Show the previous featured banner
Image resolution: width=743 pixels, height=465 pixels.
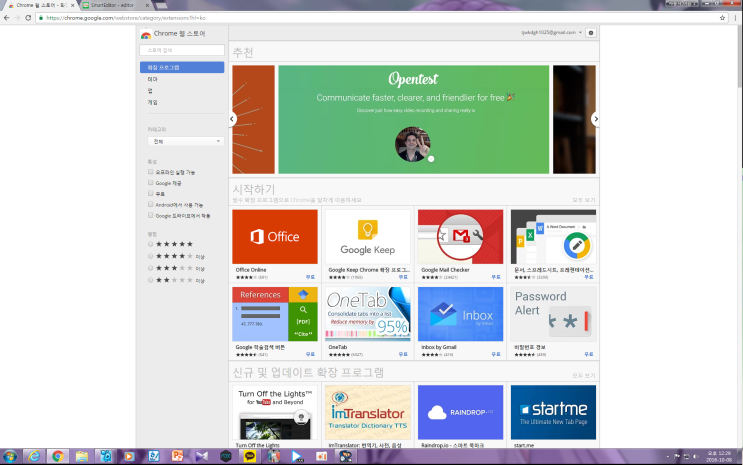(232, 119)
